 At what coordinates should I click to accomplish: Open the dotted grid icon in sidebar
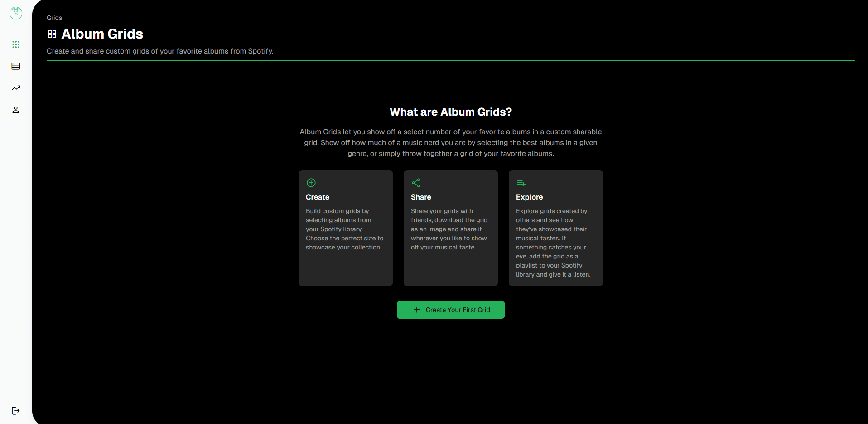[16, 44]
